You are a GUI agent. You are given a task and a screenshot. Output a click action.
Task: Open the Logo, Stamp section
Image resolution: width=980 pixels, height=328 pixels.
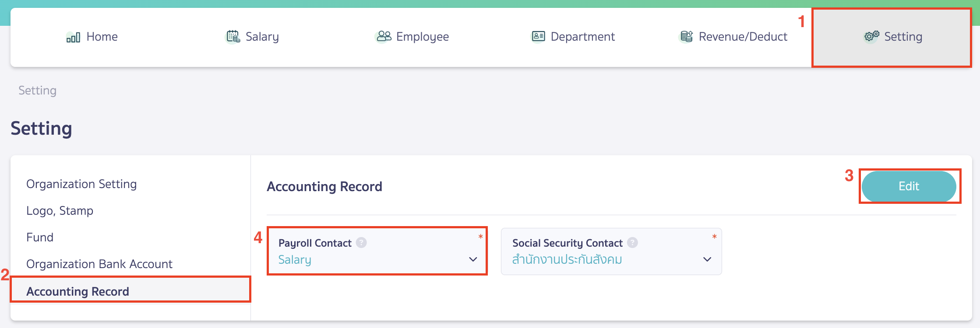pos(60,210)
